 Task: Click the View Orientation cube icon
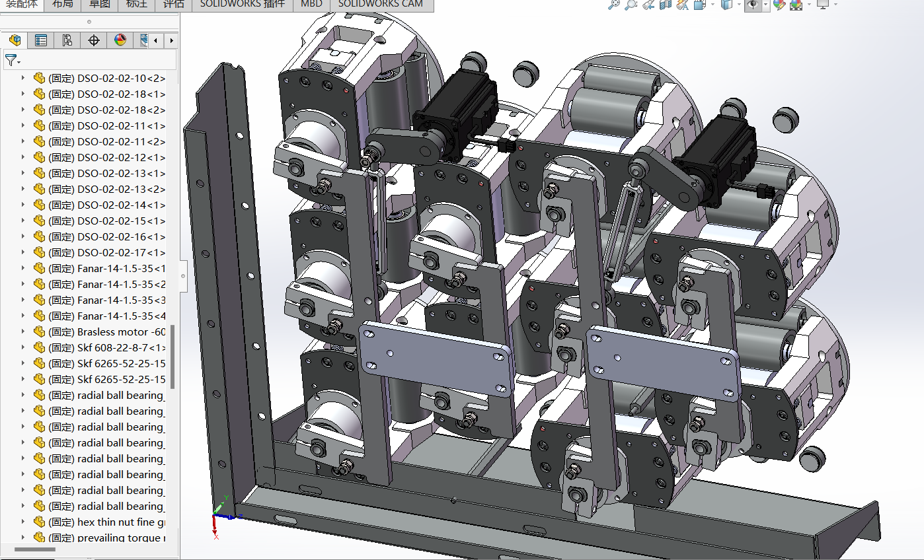click(x=701, y=5)
